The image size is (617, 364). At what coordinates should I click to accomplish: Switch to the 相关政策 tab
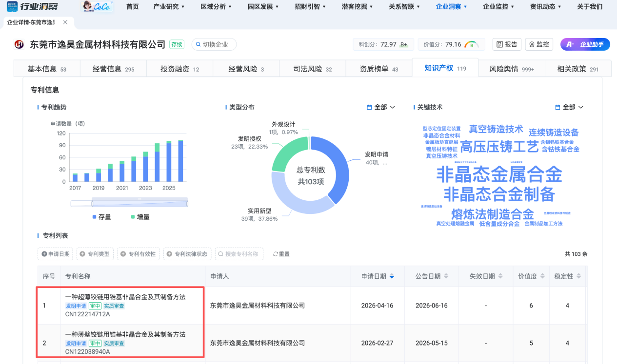click(x=577, y=69)
